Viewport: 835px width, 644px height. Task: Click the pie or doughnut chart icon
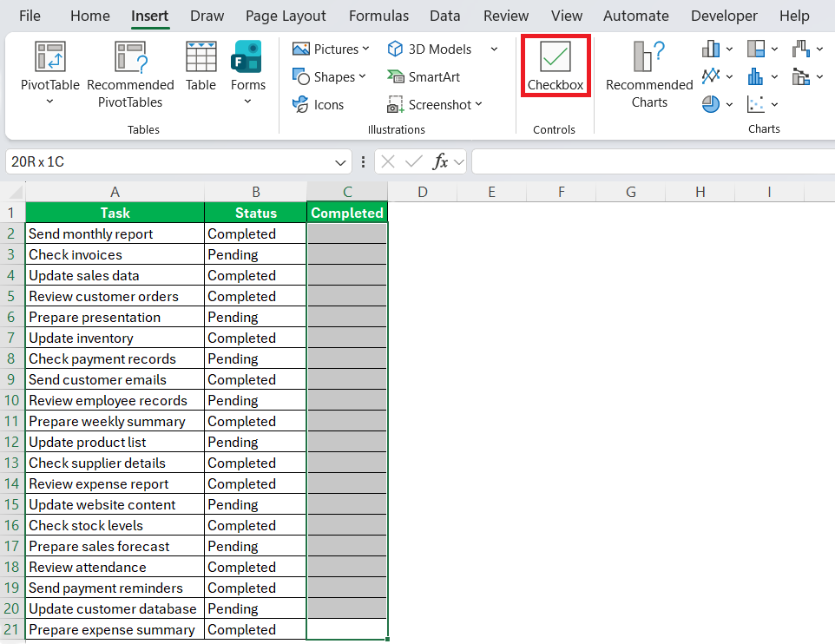pyautogui.click(x=711, y=104)
